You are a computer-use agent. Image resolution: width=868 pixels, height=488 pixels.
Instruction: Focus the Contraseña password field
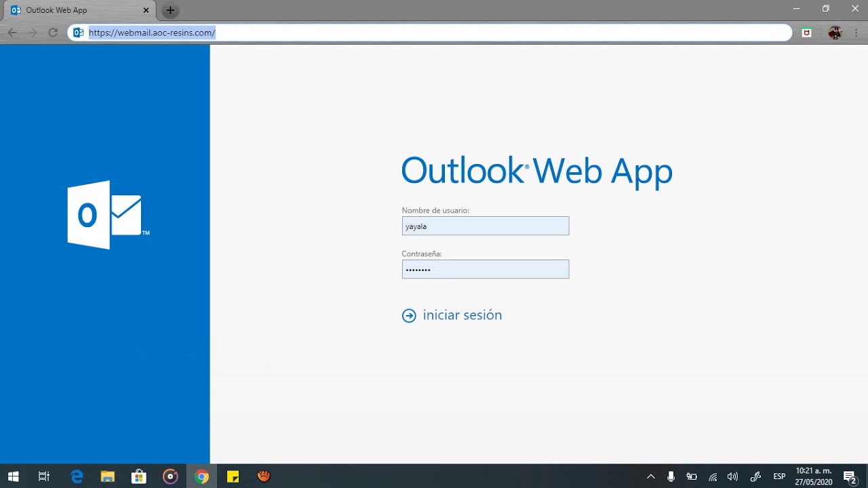(486, 269)
